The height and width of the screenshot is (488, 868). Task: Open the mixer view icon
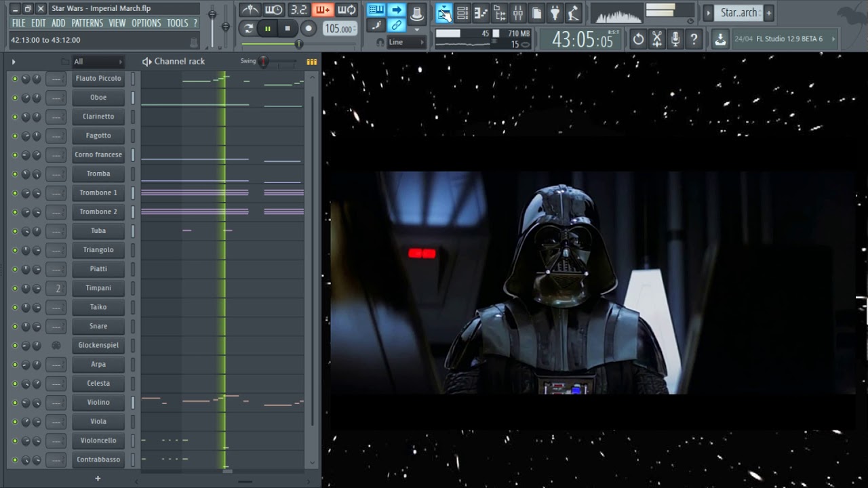coord(517,13)
